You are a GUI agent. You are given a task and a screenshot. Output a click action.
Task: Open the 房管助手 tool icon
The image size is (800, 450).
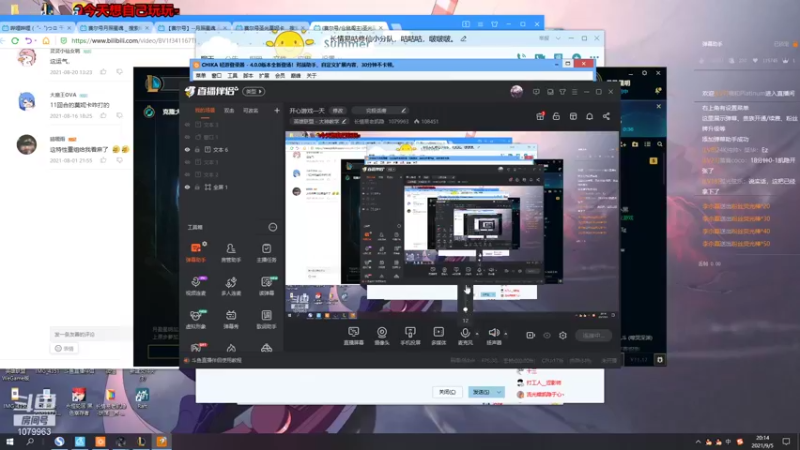click(x=231, y=252)
